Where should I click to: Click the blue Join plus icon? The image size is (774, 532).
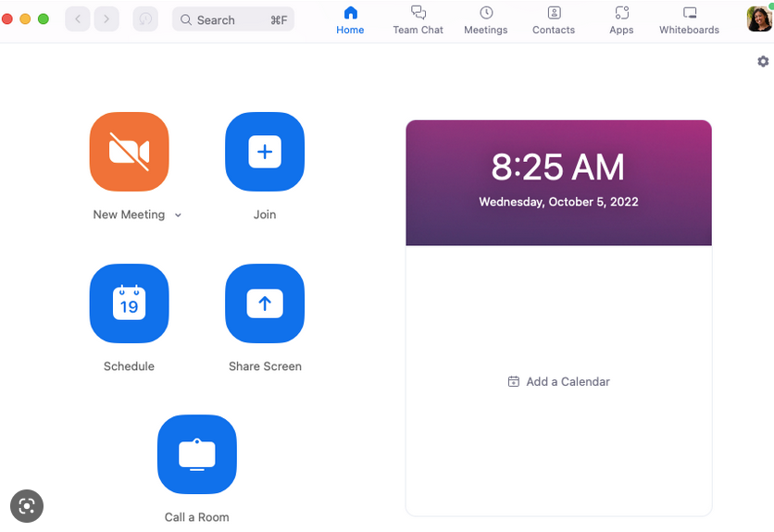tap(265, 152)
